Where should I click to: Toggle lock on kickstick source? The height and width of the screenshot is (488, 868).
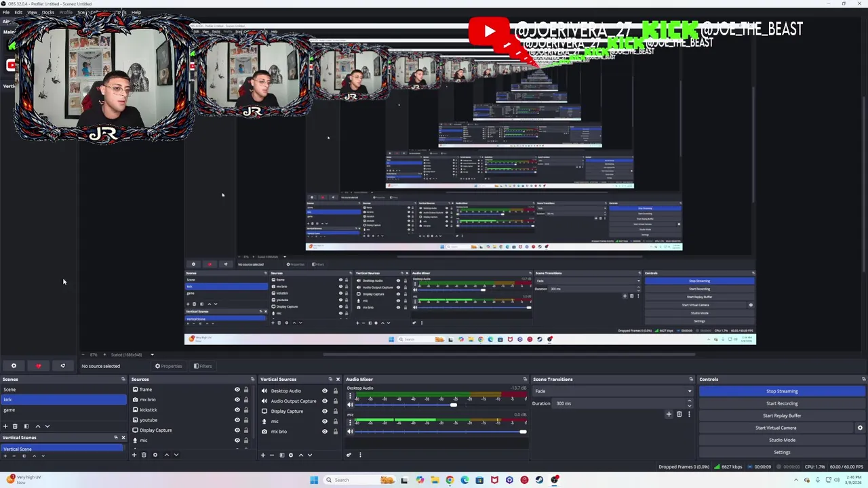point(246,410)
